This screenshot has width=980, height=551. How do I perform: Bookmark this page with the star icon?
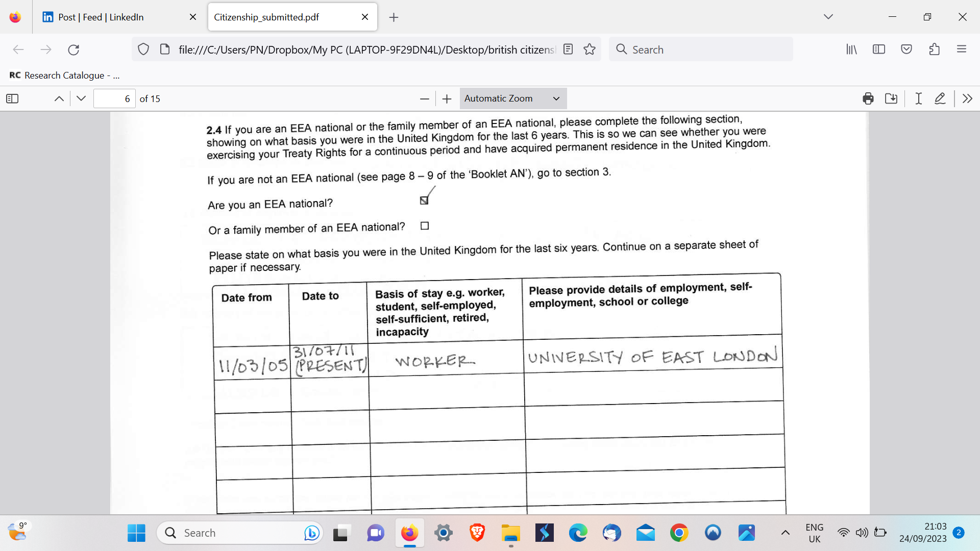(590, 49)
